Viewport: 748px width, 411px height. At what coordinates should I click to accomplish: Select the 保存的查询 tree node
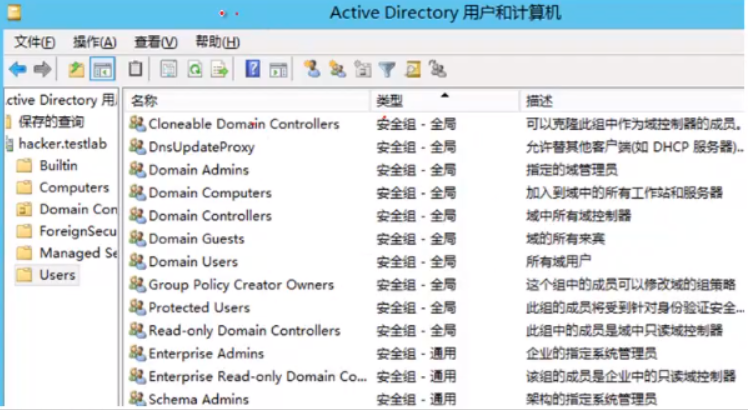pyautogui.click(x=51, y=122)
